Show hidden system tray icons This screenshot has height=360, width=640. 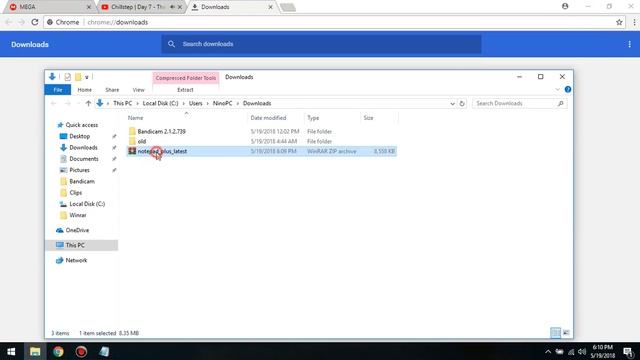click(548, 351)
